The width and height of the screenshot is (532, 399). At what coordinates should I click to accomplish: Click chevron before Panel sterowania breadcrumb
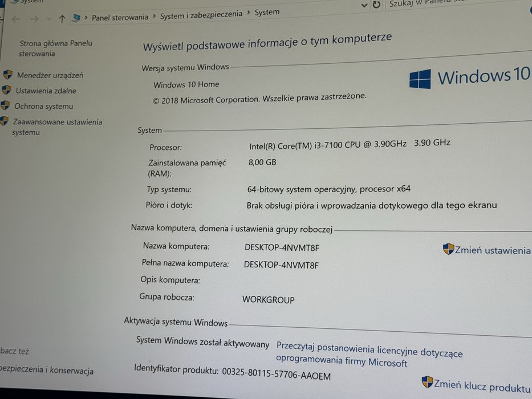point(86,18)
